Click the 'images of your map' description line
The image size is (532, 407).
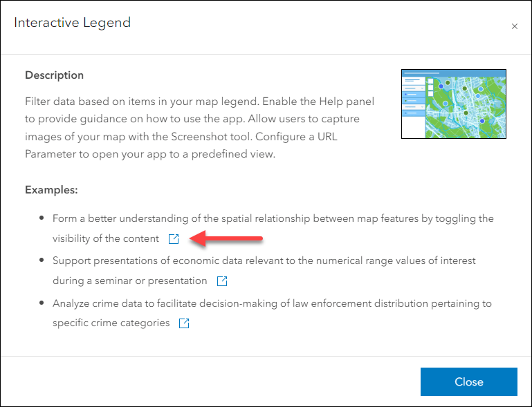coord(191,137)
